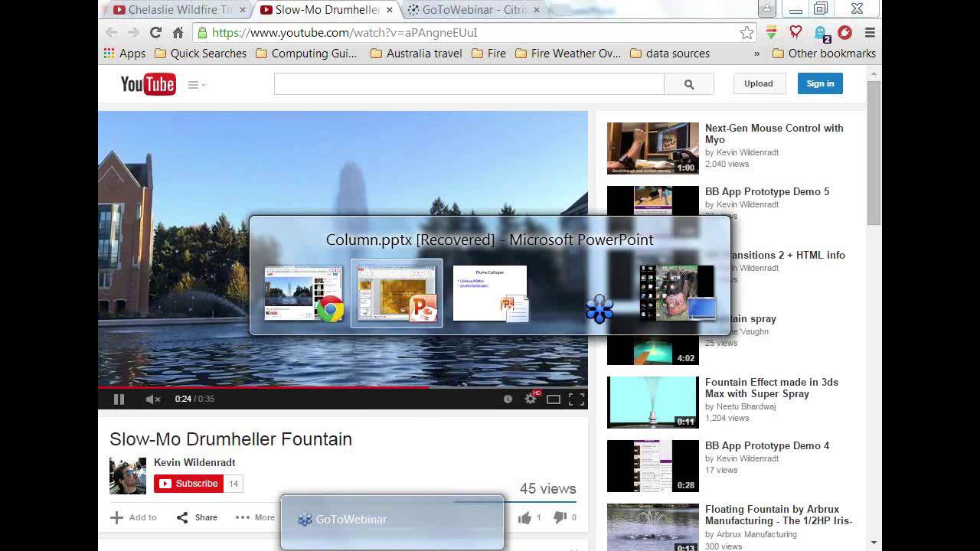
Task: Open the Quick Searches bookmark folder
Action: (201, 54)
